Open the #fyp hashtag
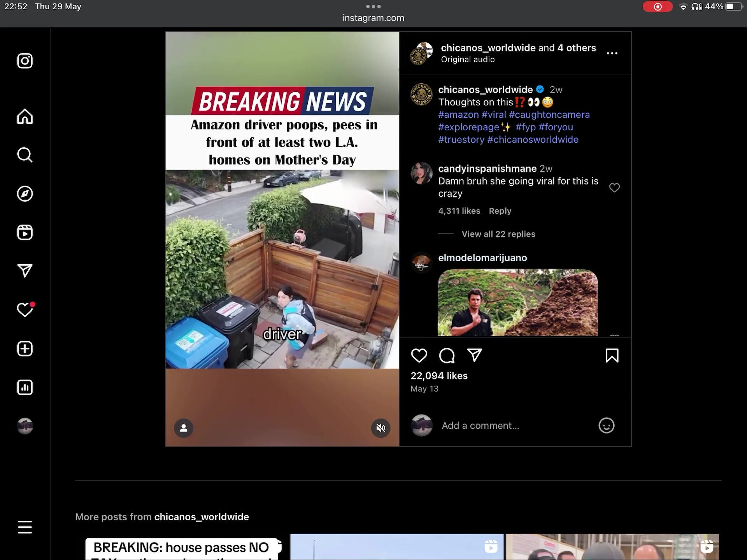The width and height of the screenshot is (747, 560). point(526,127)
